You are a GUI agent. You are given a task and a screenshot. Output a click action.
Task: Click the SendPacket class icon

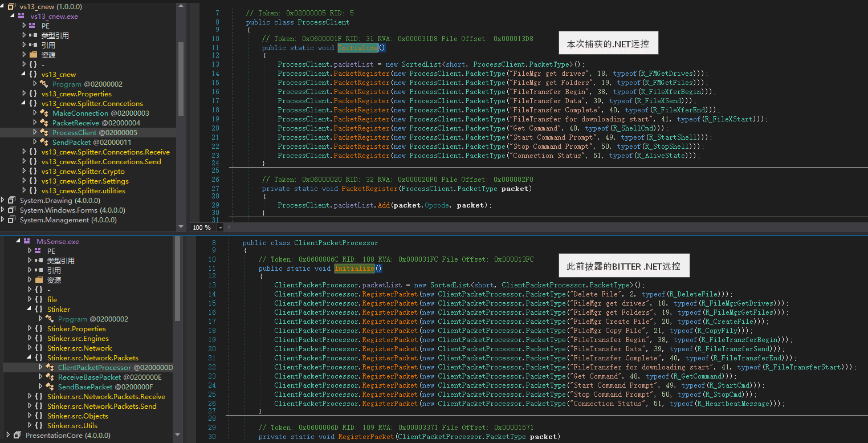pyautogui.click(x=44, y=142)
